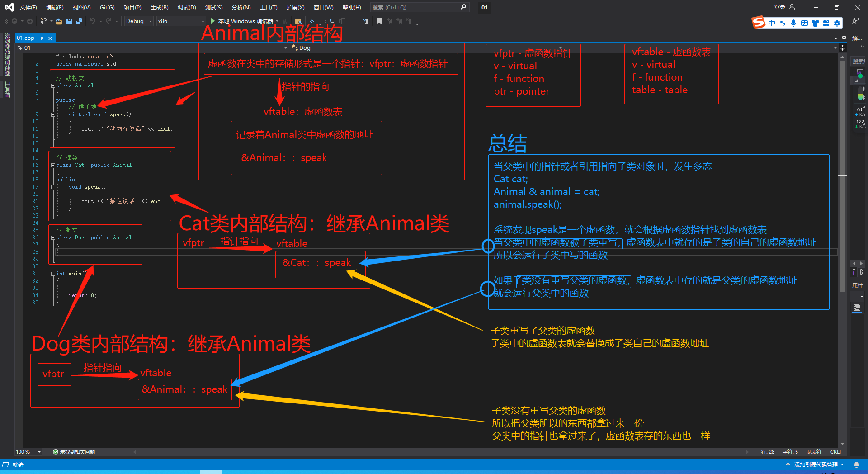The height and width of the screenshot is (474, 868).
Task: Open the x86 platform dropdown
Action: pos(180,21)
